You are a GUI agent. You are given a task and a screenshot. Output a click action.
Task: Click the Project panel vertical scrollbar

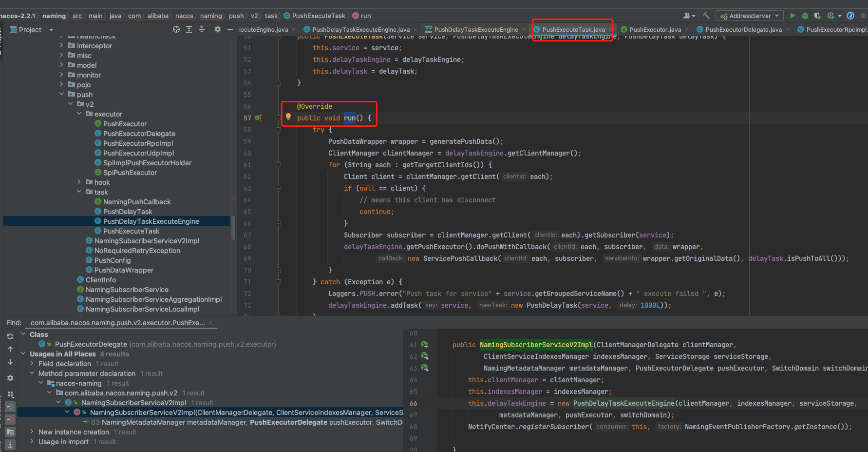pos(233,228)
